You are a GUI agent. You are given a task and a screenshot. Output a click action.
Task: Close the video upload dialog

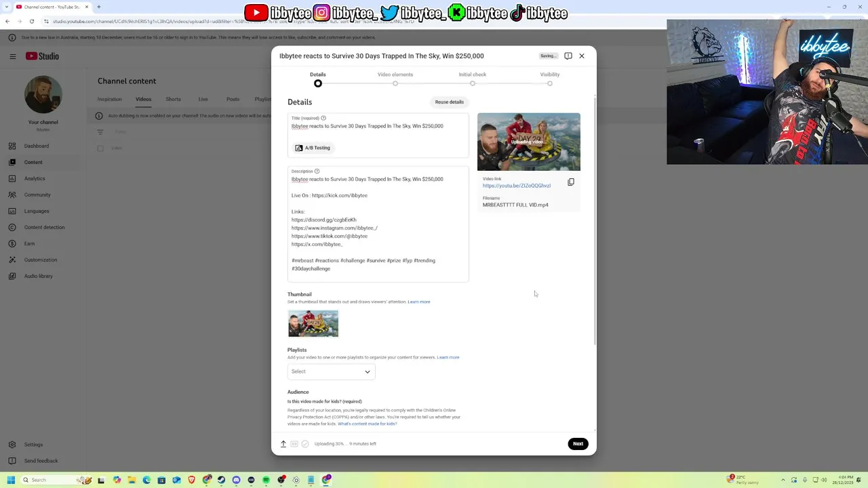click(x=581, y=56)
